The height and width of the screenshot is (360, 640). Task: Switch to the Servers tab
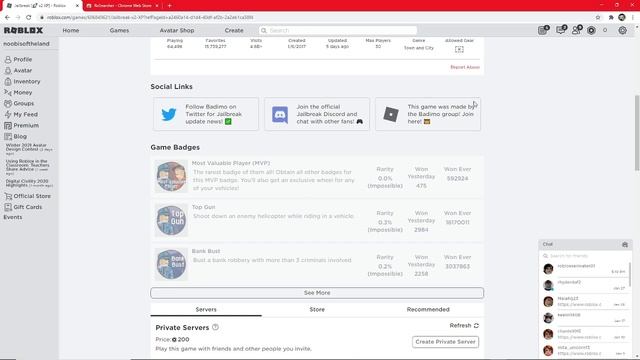[206, 309]
